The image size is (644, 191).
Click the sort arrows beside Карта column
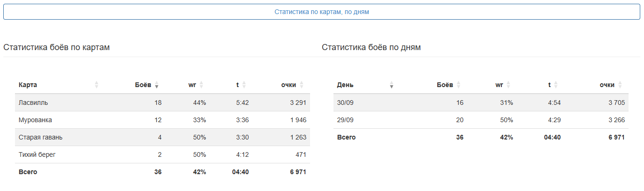click(x=96, y=85)
